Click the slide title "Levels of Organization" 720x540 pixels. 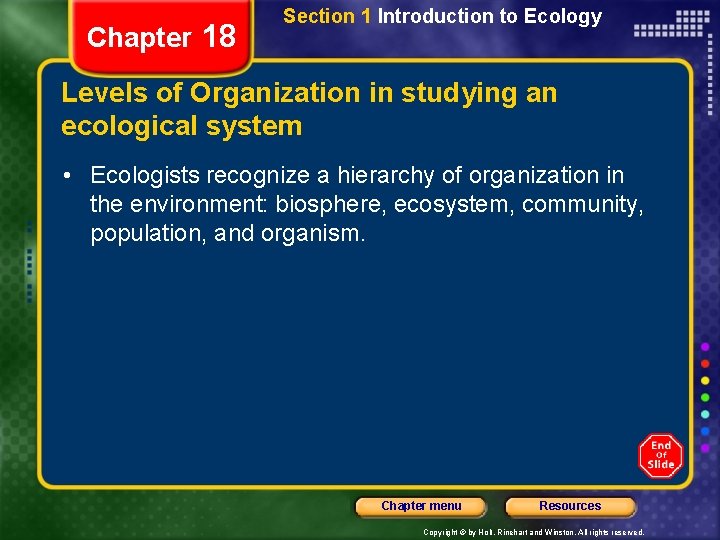[x=309, y=109]
